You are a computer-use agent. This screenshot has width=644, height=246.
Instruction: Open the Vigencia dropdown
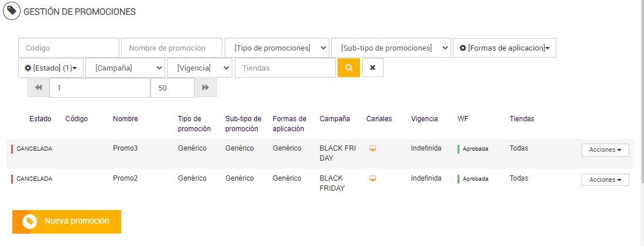click(199, 68)
